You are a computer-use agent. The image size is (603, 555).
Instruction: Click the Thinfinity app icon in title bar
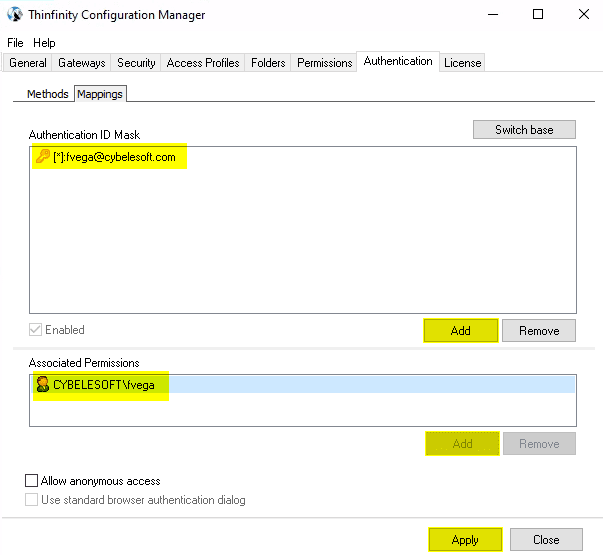point(15,15)
